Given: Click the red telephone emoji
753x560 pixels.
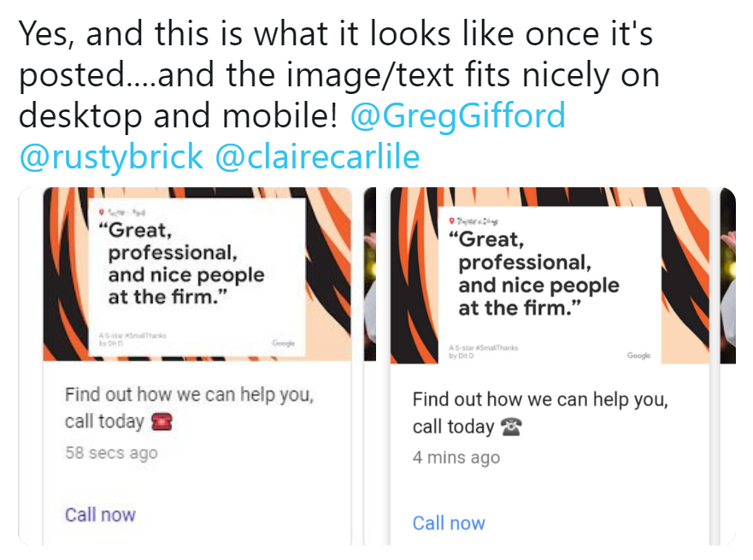Looking at the screenshot, I should pyautogui.click(x=162, y=421).
